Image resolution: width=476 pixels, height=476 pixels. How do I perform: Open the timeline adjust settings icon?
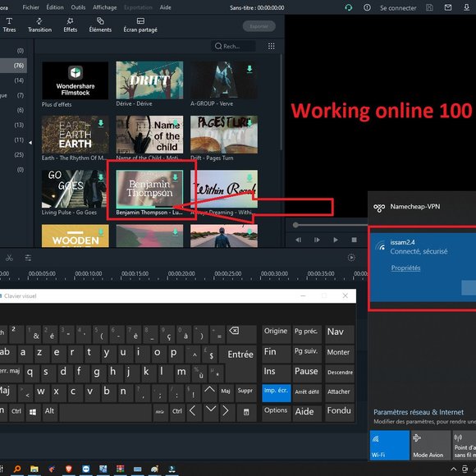[x=28, y=258]
